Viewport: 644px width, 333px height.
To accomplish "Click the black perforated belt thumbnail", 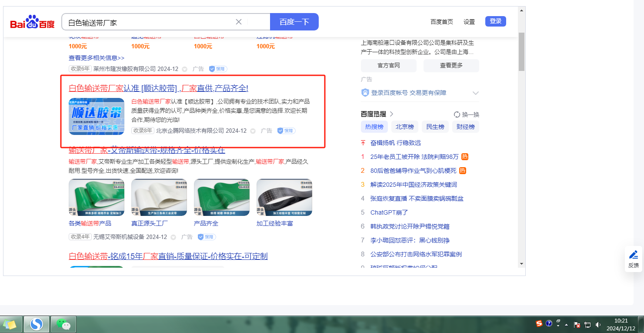I will pos(284,198).
